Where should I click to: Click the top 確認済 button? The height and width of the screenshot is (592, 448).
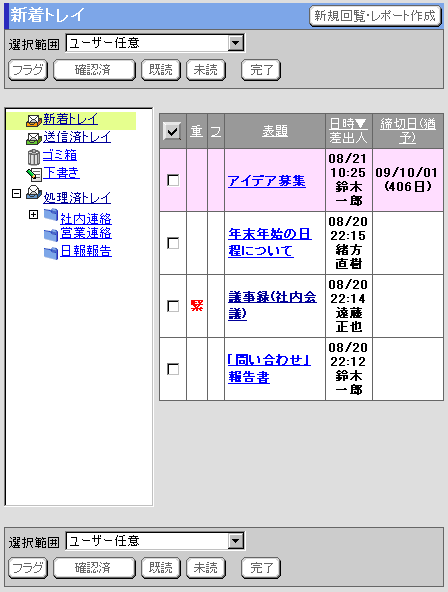94,70
